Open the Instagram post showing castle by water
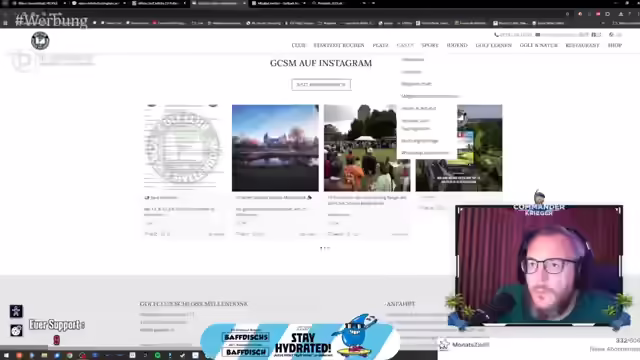Viewport: 640px width, 360px height. click(x=275, y=148)
